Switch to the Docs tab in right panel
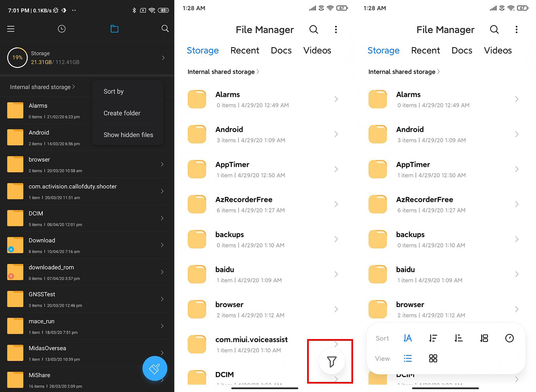Screen dimensions: 536x392 click(461, 50)
